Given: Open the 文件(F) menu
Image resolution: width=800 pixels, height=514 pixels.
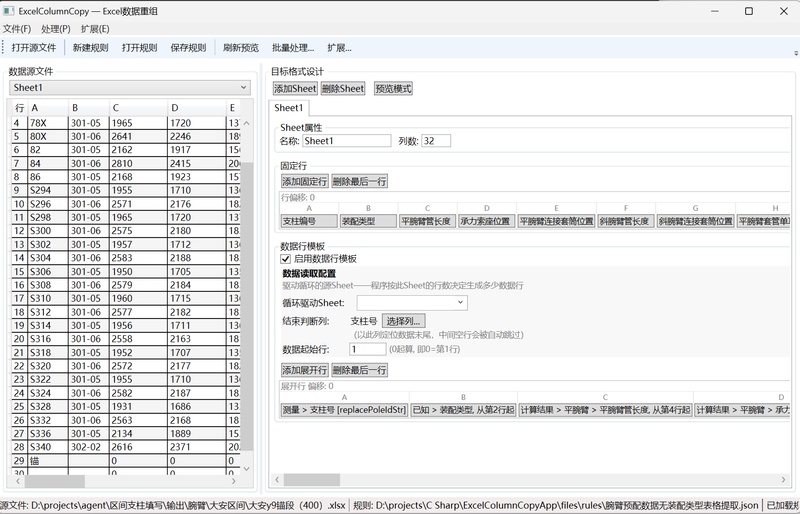Looking at the screenshot, I should tap(17, 29).
